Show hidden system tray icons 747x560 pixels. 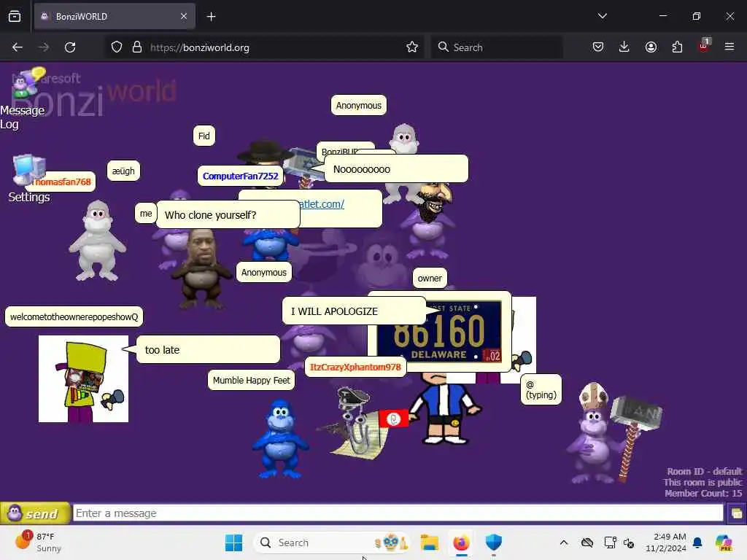(x=564, y=542)
